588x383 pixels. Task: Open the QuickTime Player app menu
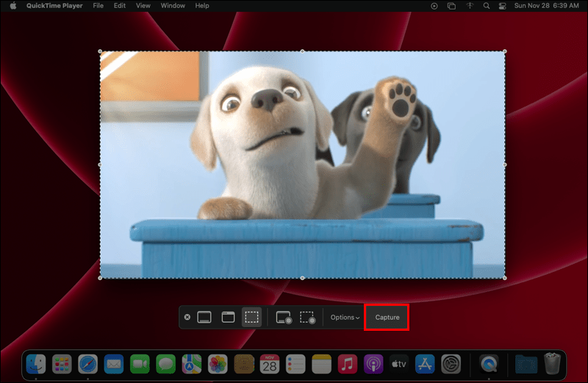[54, 6]
